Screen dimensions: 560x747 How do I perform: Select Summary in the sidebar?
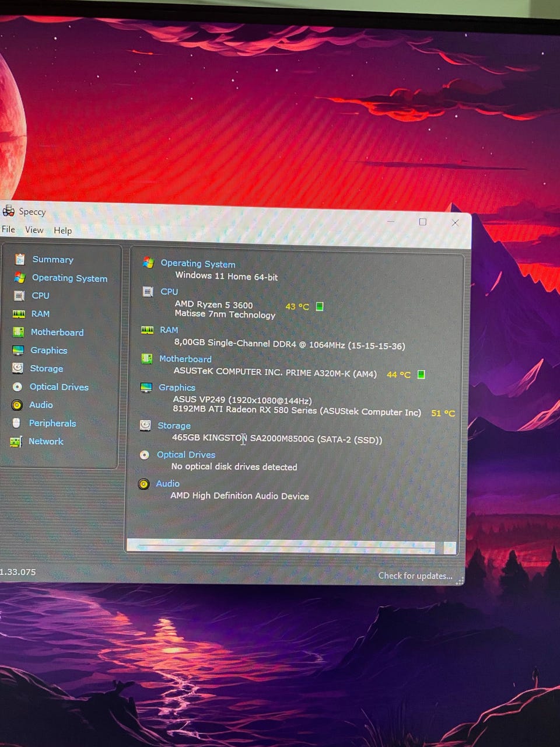pos(52,259)
